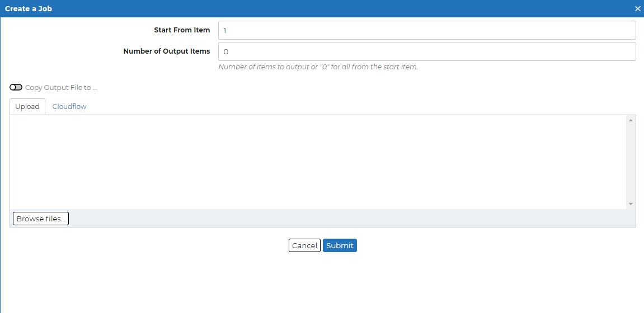644x313 pixels.
Task: Focus the Start From Item field
Action: [x=427, y=30]
